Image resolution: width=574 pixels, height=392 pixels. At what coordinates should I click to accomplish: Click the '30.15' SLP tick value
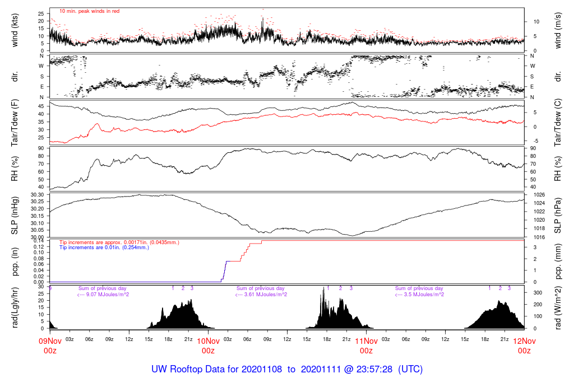click(37, 216)
